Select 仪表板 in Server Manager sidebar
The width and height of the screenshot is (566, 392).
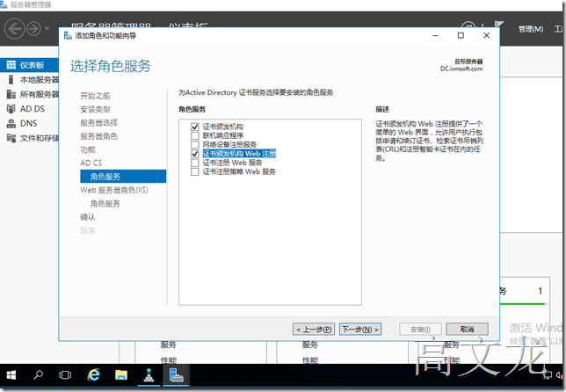pyautogui.click(x=29, y=65)
